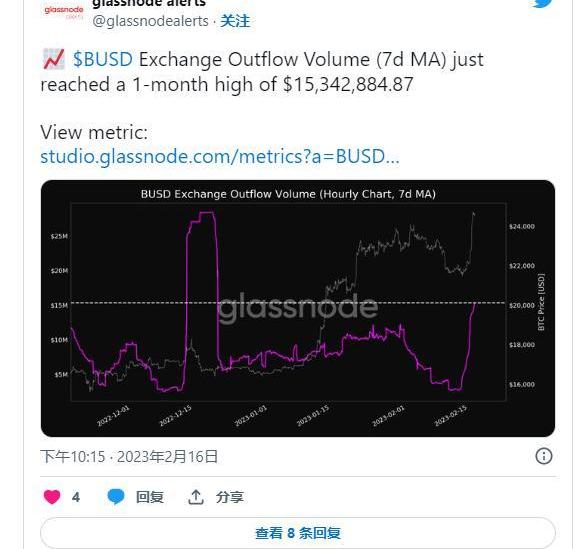The image size is (587, 549).
Task: Open the BUSD outflow chart image
Action: (x=298, y=308)
